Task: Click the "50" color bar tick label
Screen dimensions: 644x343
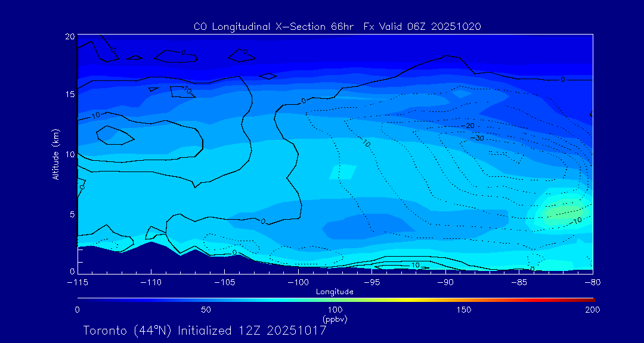Action: click(206, 310)
